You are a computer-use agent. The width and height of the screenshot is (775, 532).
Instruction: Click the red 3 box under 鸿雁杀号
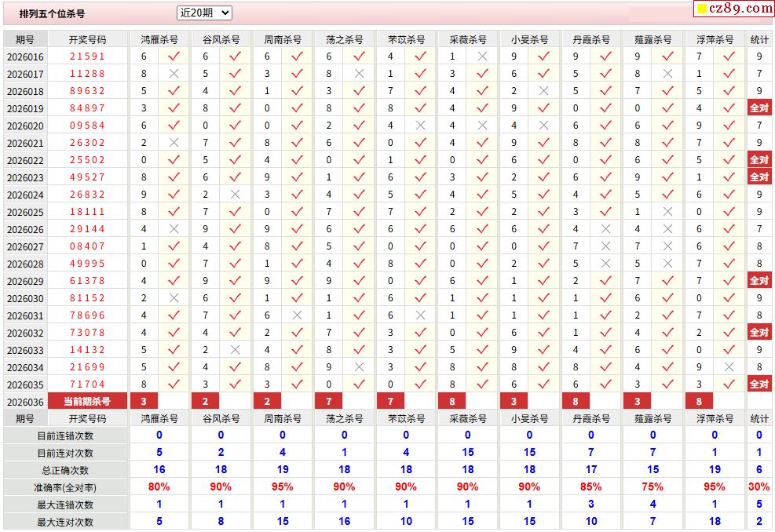point(144,401)
